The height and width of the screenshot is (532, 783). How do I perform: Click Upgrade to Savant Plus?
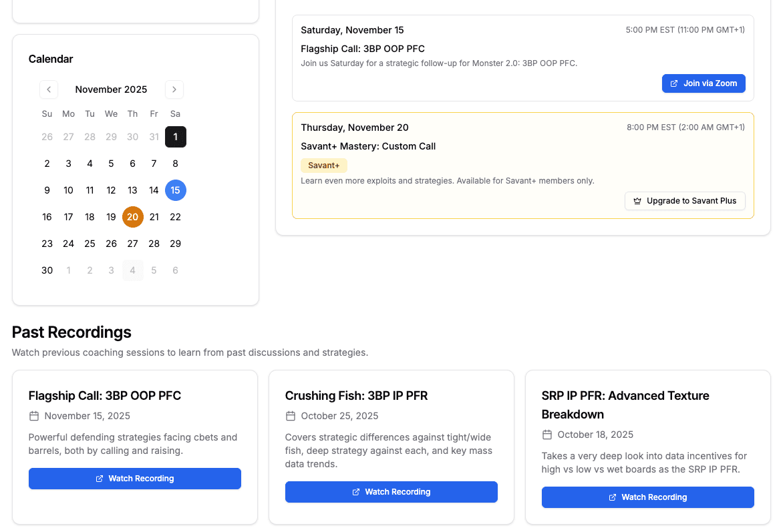685,200
